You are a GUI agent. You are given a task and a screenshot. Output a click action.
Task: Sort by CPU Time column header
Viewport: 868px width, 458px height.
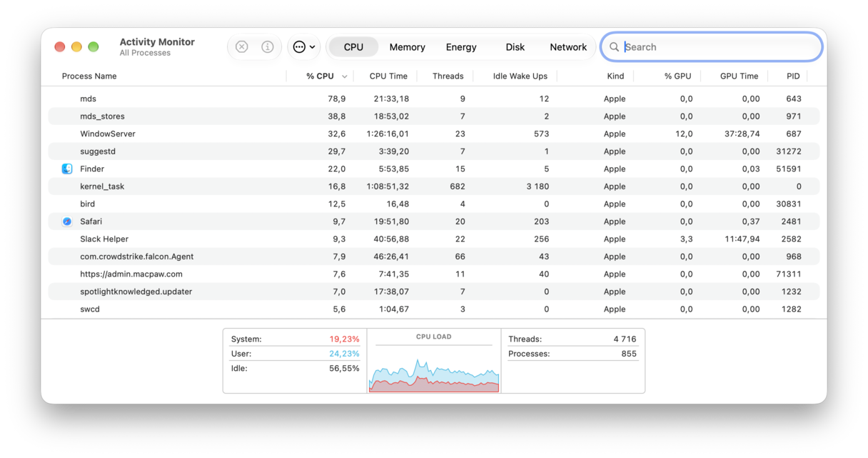click(388, 76)
